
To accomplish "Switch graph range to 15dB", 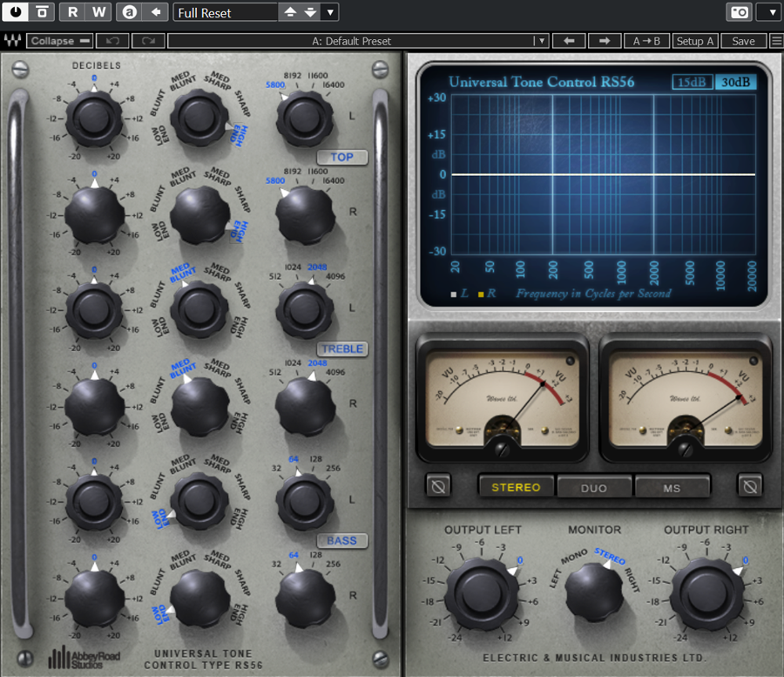I will [x=692, y=82].
